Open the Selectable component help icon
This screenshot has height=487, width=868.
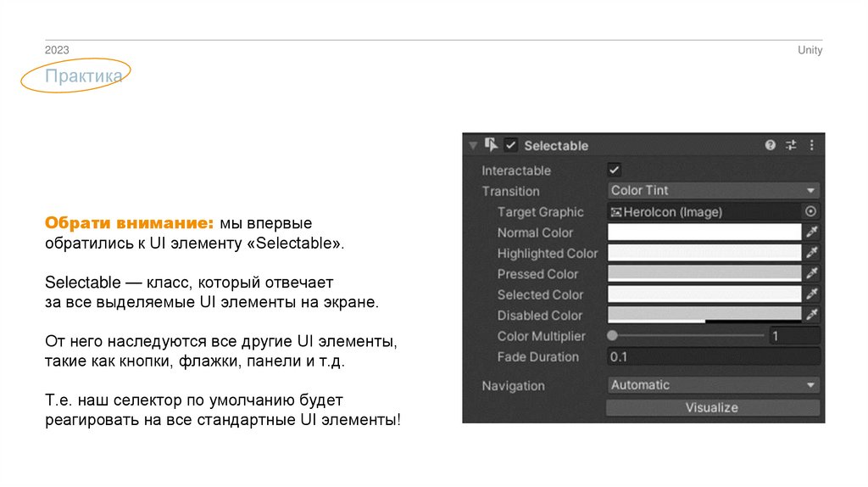770,145
